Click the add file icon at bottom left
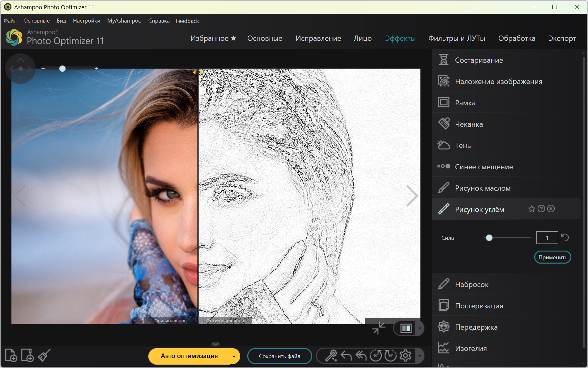This screenshot has height=368, width=588. point(11,356)
